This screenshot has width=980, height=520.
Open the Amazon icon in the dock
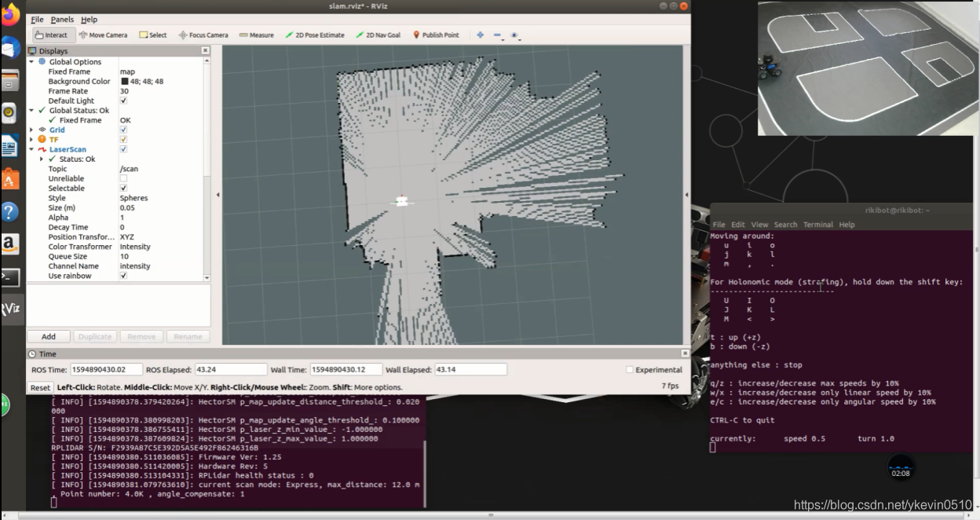(x=9, y=244)
